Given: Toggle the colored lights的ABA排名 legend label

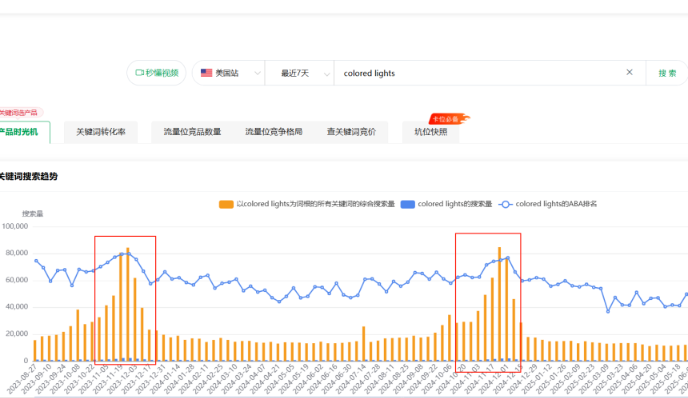Looking at the screenshot, I should coord(556,204).
